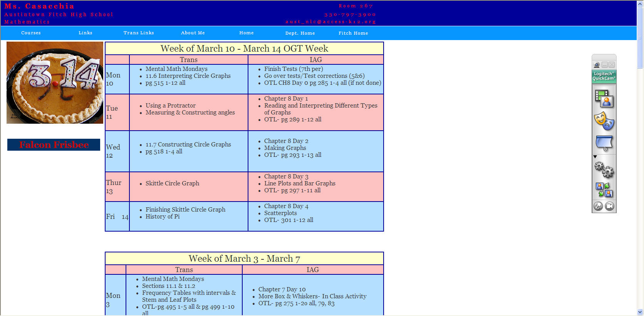Open the About Me page
This screenshot has width=644, height=316.
pyautogui.click(x=193, y=33)
